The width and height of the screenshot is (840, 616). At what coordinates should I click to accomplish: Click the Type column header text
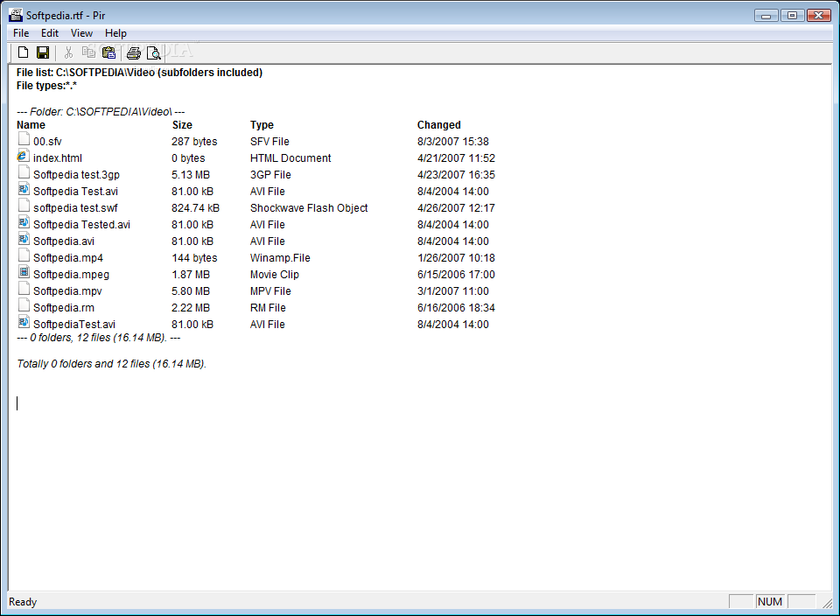click(x=262, y=125)
